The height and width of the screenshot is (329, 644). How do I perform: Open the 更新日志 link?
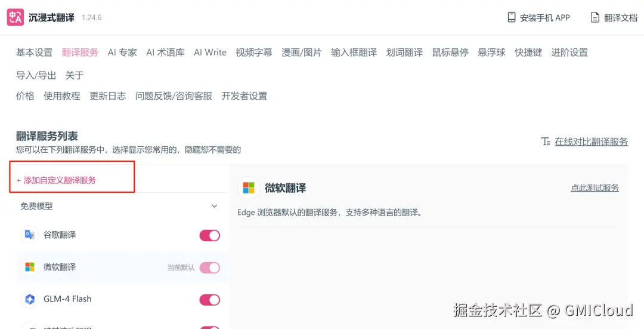[x=108, y=96]
